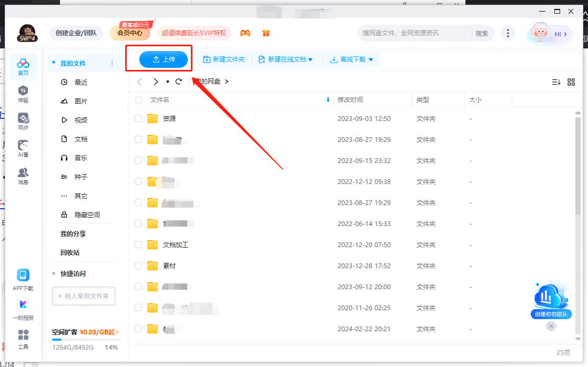588x367 pixels.
Task: Check the select-all checkbox in header
Action: [138, 99]
